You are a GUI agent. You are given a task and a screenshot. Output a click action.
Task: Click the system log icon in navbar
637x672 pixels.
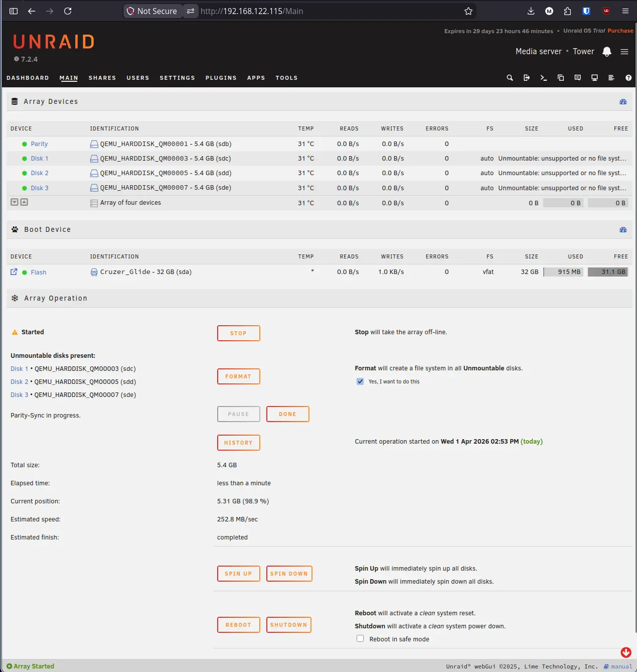coord(611,78)
